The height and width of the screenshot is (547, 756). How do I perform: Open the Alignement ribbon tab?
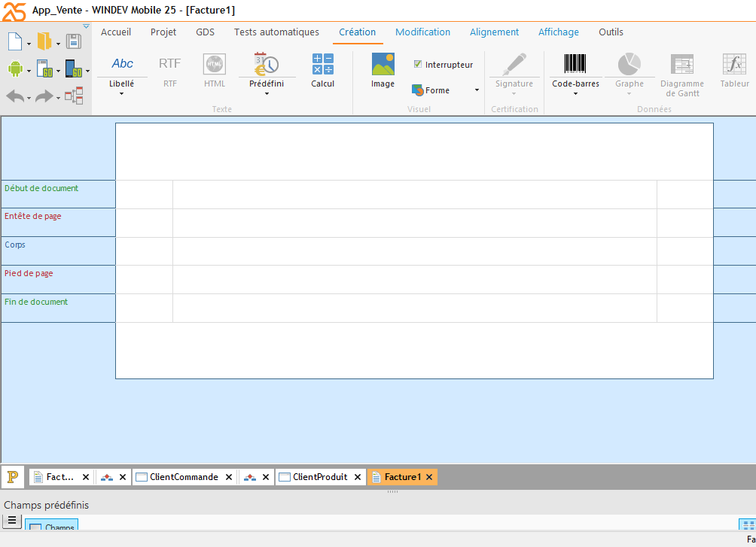coord(494,32)
